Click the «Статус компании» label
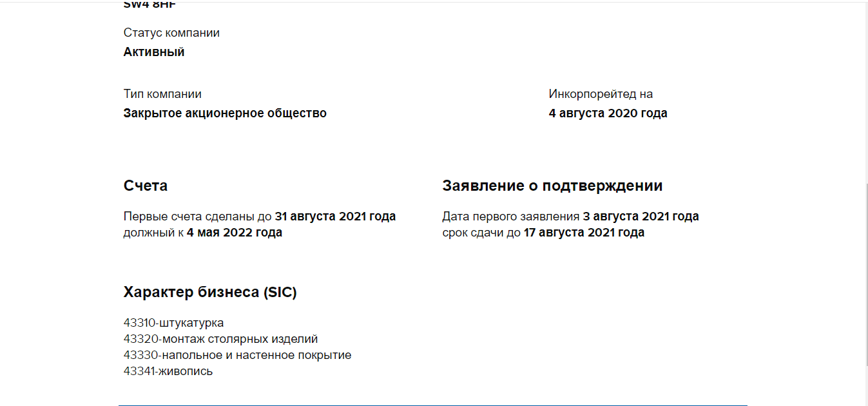 [171, 33]
